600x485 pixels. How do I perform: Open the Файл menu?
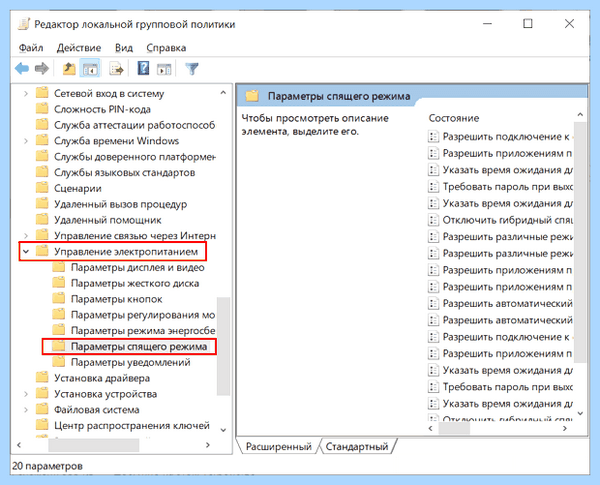pos(31,48)
